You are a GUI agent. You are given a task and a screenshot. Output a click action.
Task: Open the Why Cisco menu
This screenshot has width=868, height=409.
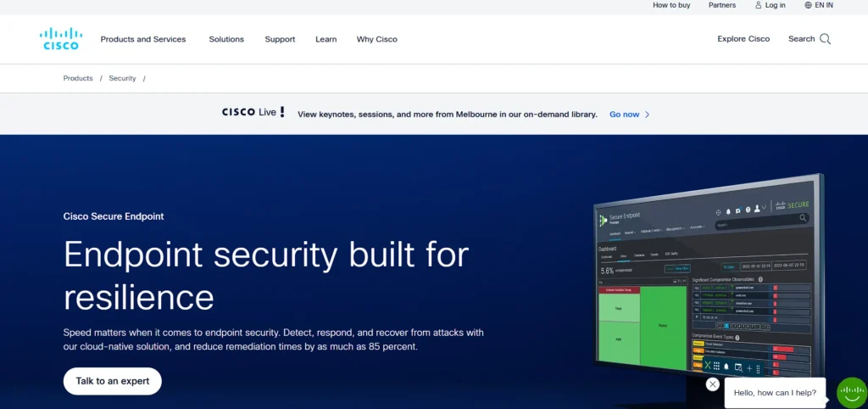[377, 39]
